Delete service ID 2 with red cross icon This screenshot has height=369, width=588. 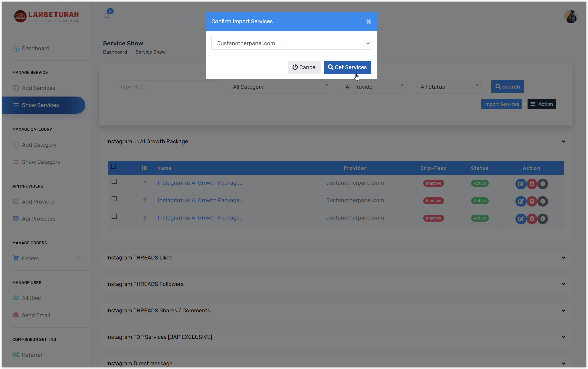tap(532, 201)
